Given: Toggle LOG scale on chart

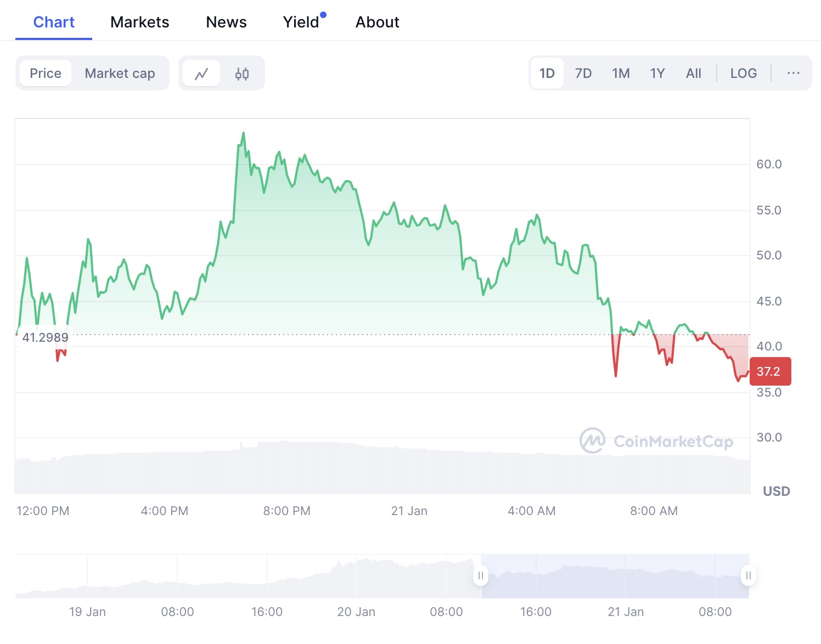Looking at the screenshot, I should click(x=743, y=74).
